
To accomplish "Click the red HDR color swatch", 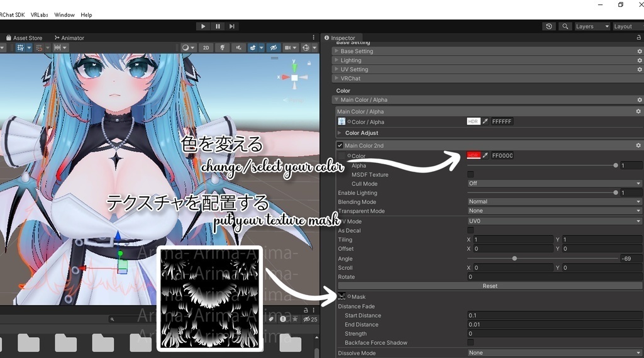I will click(474, 155).
